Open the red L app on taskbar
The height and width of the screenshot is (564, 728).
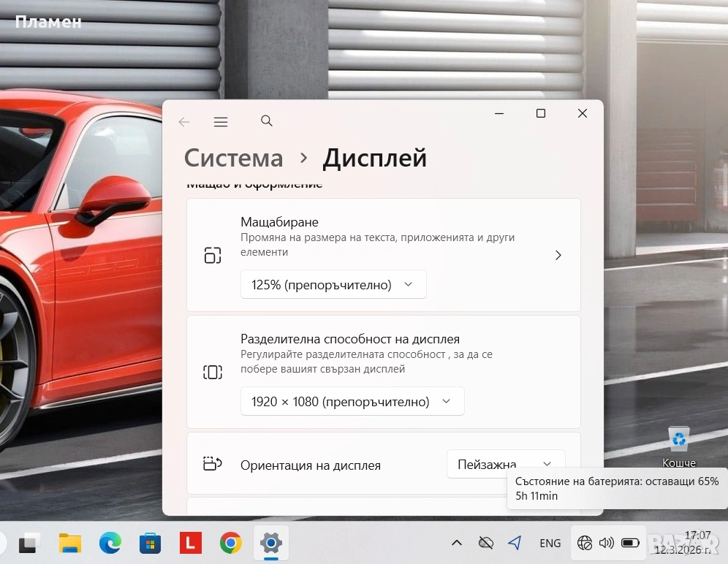point(190,543)
